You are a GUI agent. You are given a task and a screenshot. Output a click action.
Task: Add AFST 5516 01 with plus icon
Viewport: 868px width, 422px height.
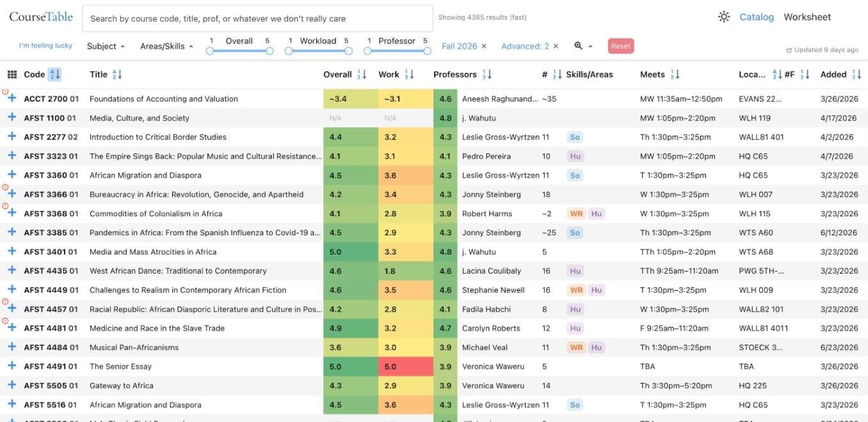[12, 405]
